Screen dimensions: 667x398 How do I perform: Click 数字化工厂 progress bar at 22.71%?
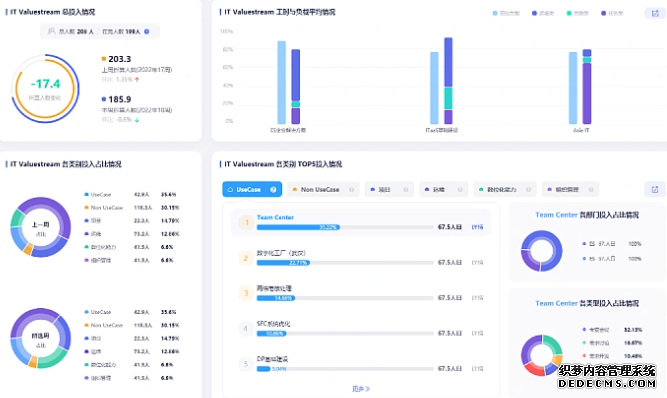[x=283, y=263]
